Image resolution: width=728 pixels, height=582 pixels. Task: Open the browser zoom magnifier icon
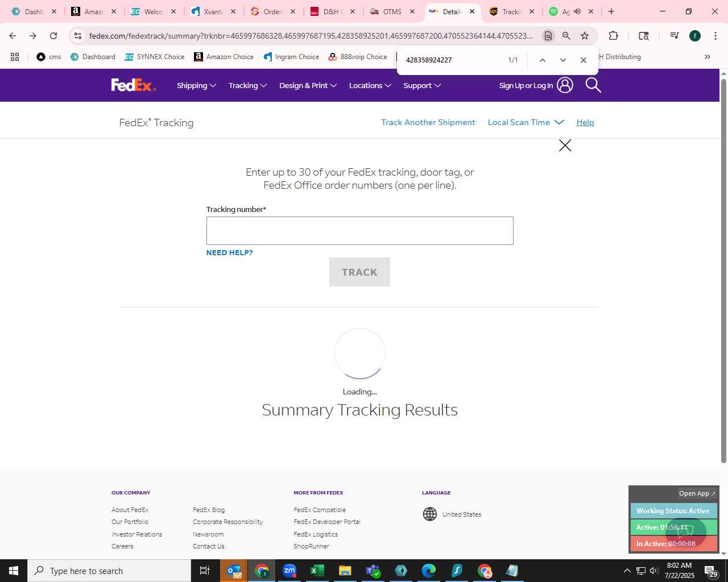click(x=566, y=36)
